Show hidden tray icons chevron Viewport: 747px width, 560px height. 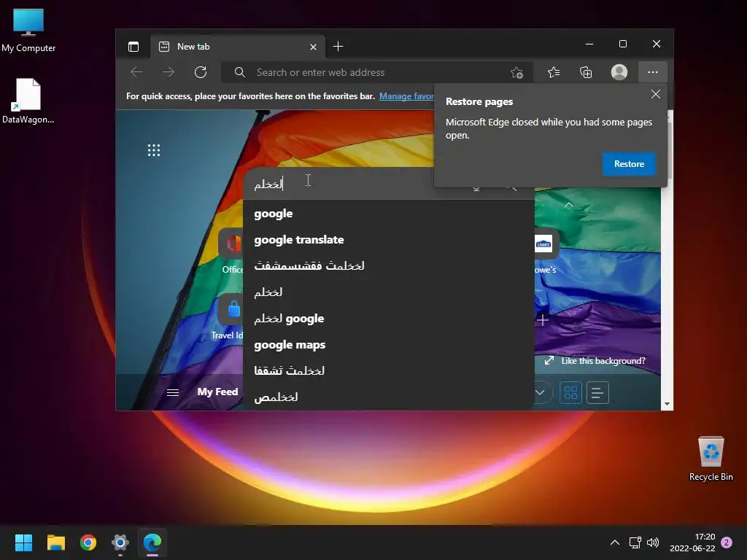pos(615,542)
